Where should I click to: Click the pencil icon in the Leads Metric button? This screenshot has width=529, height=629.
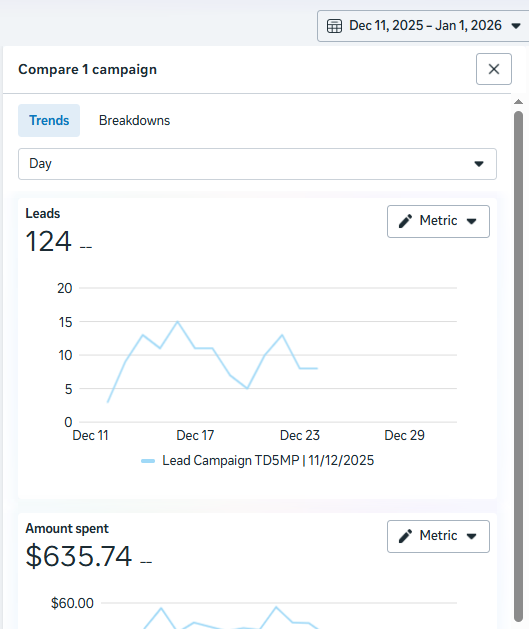coord(405,221)
